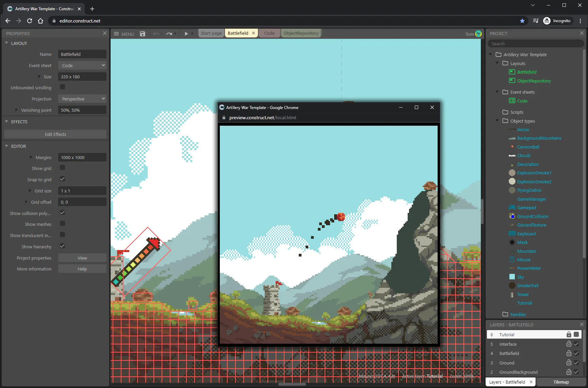Viewport: 588px width, 388px height.
Task: Switch to the Tilemap panel tab
Action: pos(561,382)
